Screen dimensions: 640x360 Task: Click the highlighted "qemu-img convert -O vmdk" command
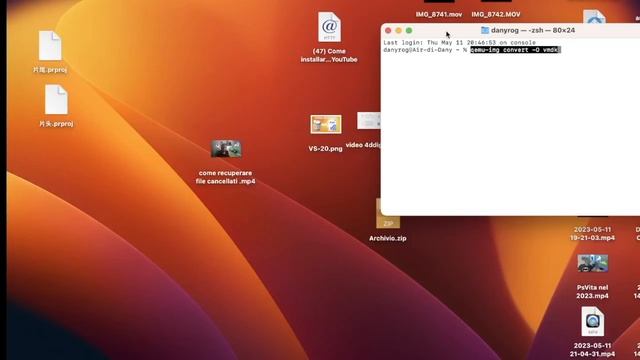point(516,50)
